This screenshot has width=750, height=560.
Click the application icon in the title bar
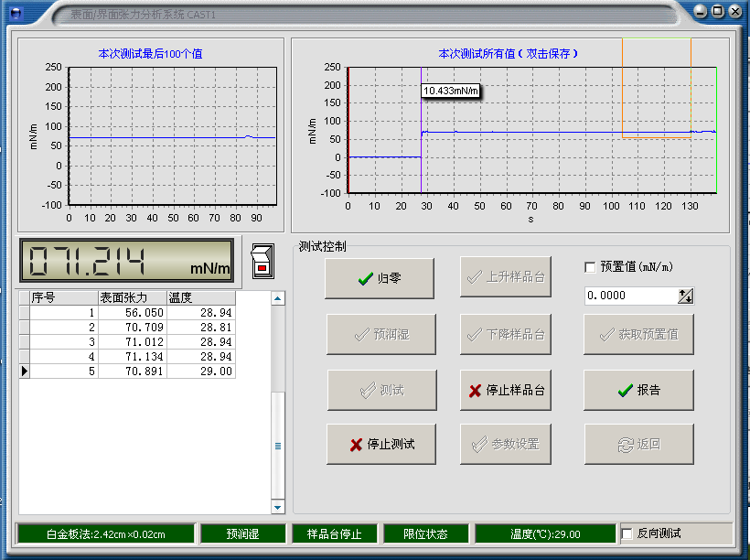pyautogui.click(x=16, y=13)
